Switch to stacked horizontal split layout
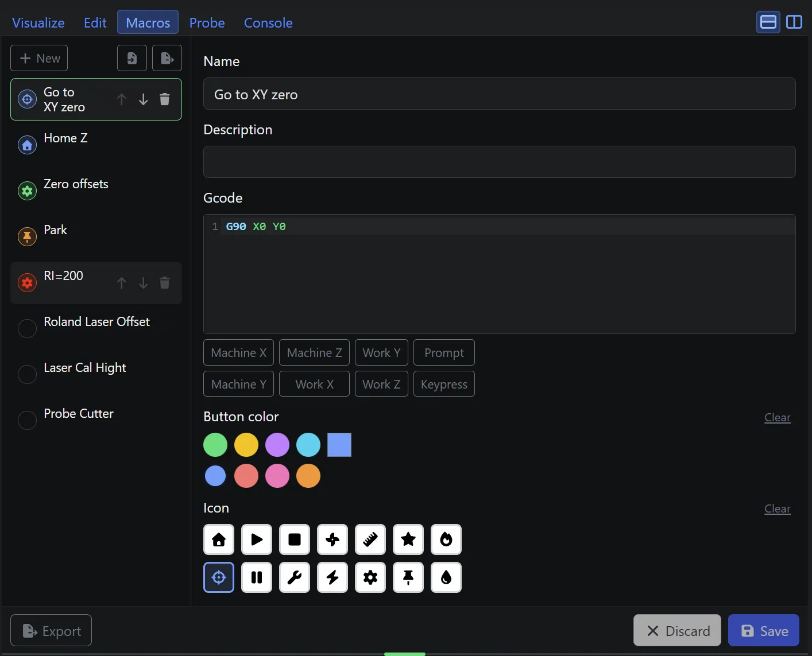The image size is (812, 656). (x=768, y=22)
